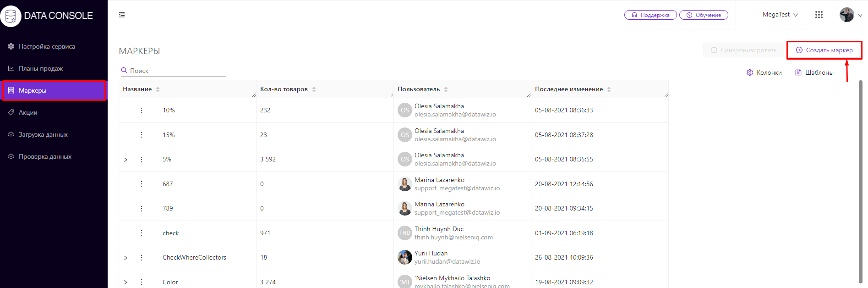Viewport: 868px width, 288px height.
Task: Click the user profile avatar
Action: (846, 15)
